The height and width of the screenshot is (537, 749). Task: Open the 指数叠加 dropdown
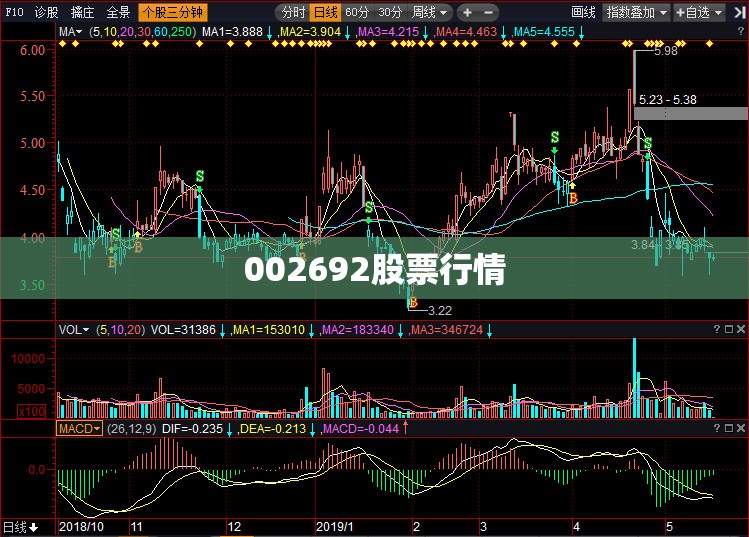636,12
